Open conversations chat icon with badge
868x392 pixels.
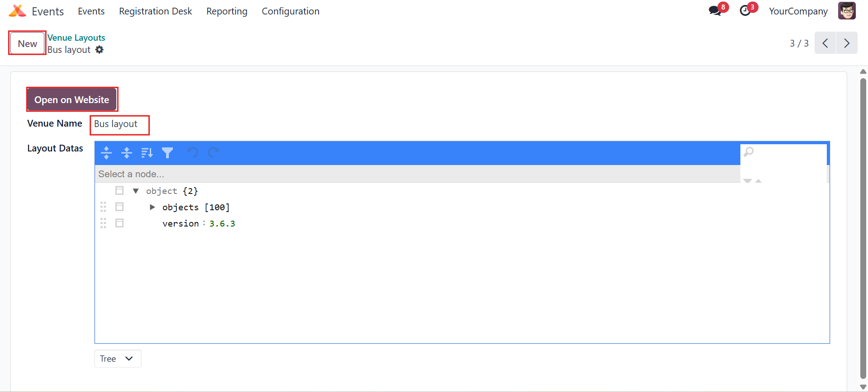[x=715, y=10]
